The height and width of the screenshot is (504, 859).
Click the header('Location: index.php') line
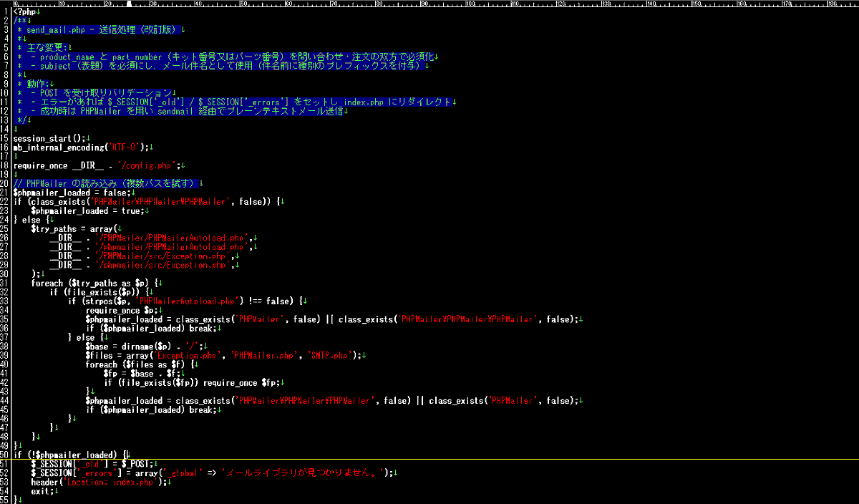(101, 482)
